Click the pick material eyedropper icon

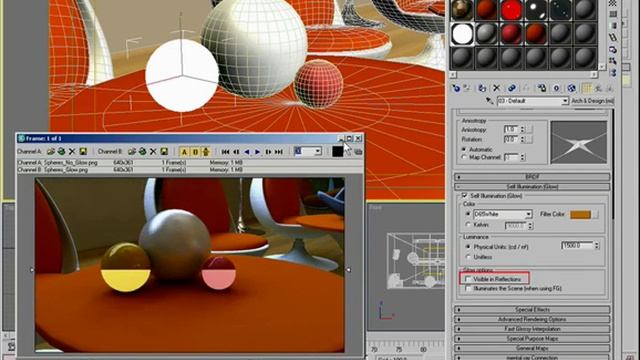pos(489,101)
